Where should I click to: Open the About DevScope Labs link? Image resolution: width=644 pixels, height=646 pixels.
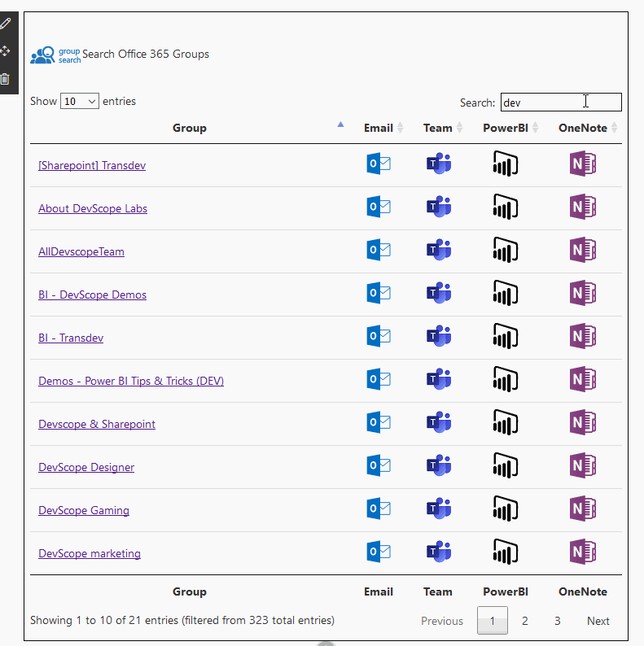[x=93, y=208]
